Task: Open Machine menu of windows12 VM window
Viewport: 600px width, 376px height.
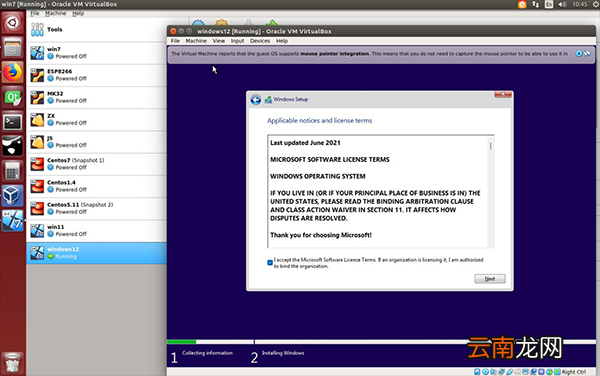Action: (196, 41)
